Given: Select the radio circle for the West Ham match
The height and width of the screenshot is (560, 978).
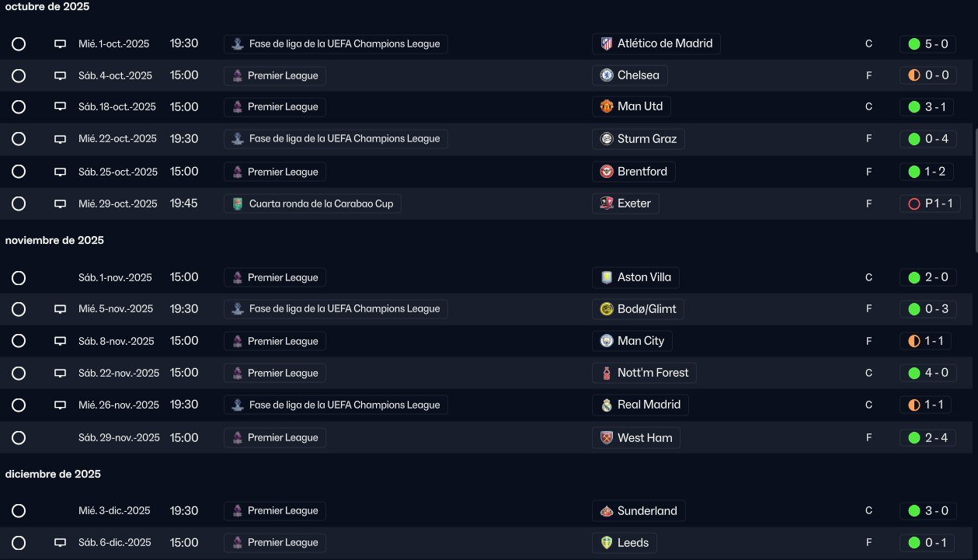Looking at the screenshot, I should (x=19, y=438).
